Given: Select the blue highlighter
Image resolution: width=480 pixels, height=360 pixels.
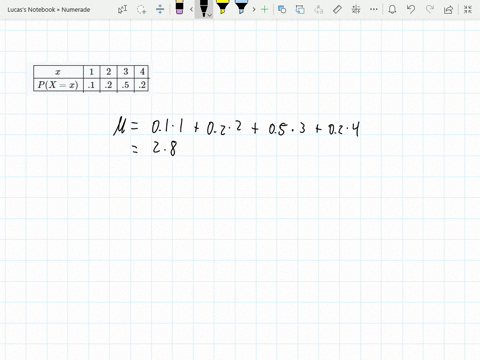Looking at the screenshot, I should pos(241,7).
